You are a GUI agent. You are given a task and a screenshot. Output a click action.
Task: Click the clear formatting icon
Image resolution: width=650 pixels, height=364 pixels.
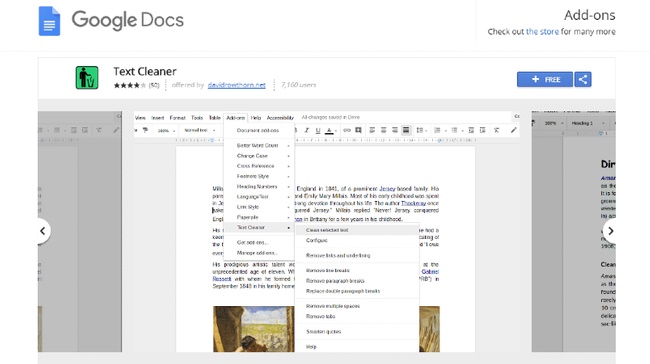point(496,130)
